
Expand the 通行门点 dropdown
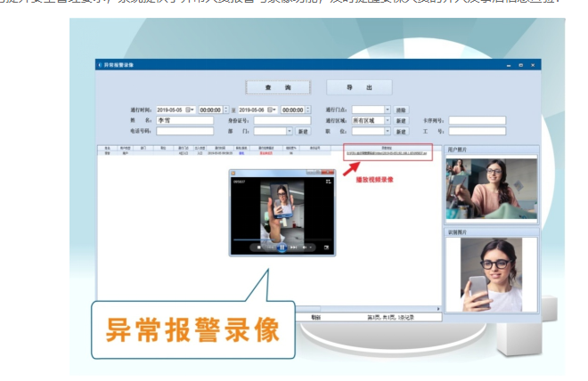[x=388, y=109]
